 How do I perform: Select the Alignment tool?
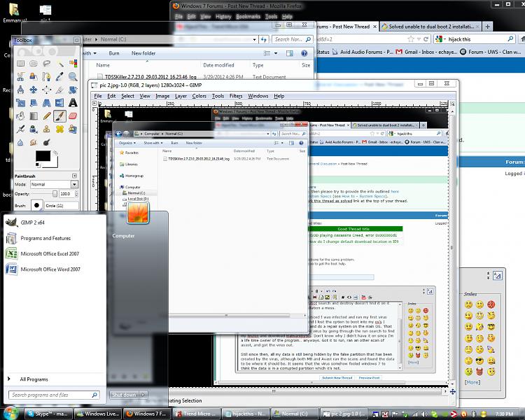[46, 90]
